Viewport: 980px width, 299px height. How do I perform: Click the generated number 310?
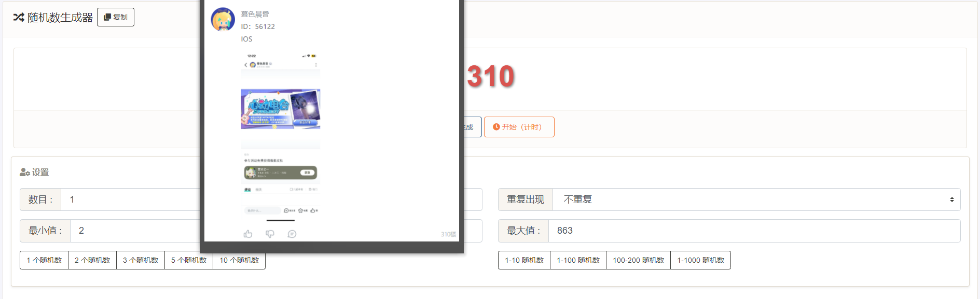tap(490, 77)
